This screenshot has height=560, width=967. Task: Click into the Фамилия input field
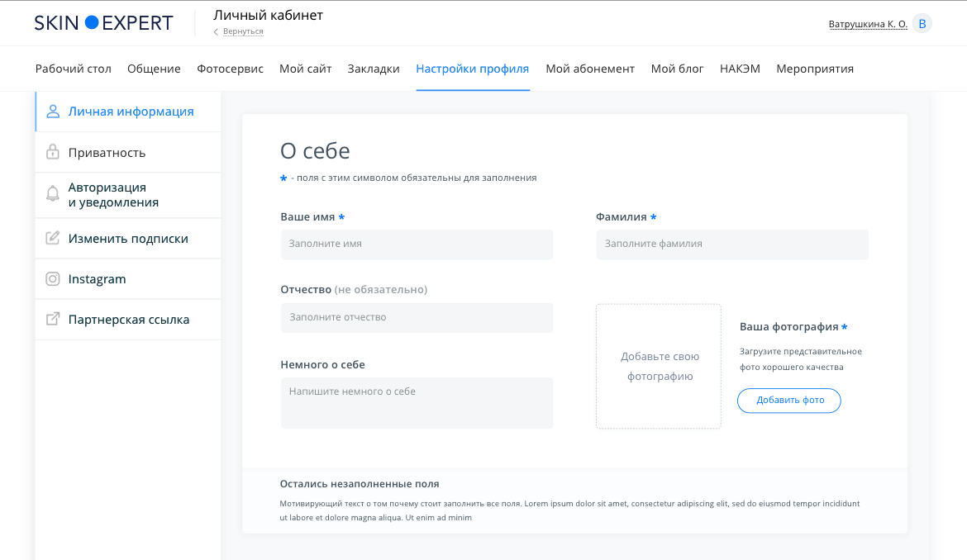[732, 244]
